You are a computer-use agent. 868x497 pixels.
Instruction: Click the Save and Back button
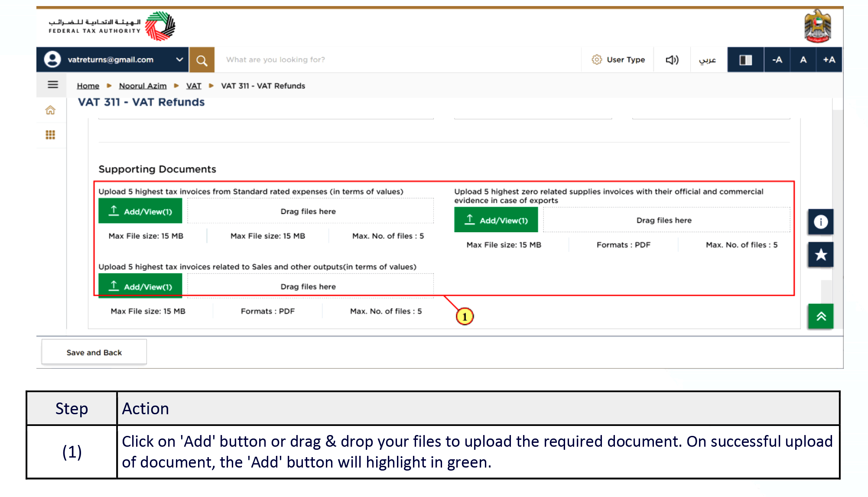pyautogui.click(x=94, y=352)
